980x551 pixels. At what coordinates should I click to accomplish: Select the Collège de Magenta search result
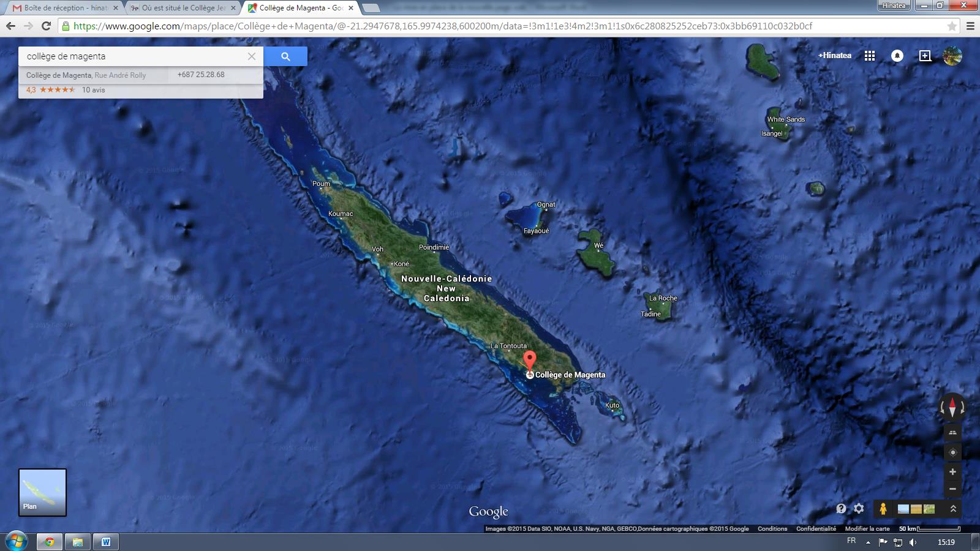(86, 75)
